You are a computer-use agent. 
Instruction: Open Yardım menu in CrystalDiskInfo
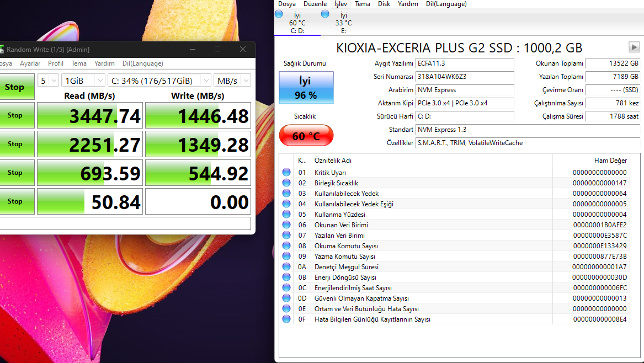point(408,4)
